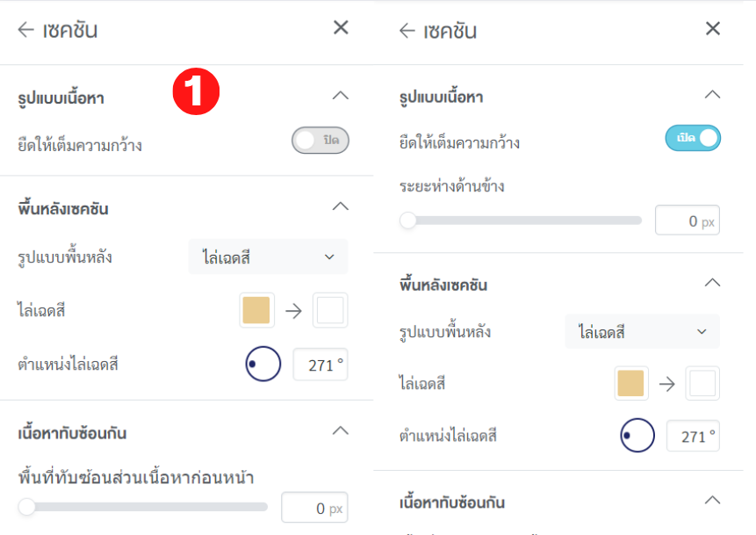This screenshot has width=756, height=535.
Task: Disable the เปิด toggle for full width stretch
Action: [693, 138]
